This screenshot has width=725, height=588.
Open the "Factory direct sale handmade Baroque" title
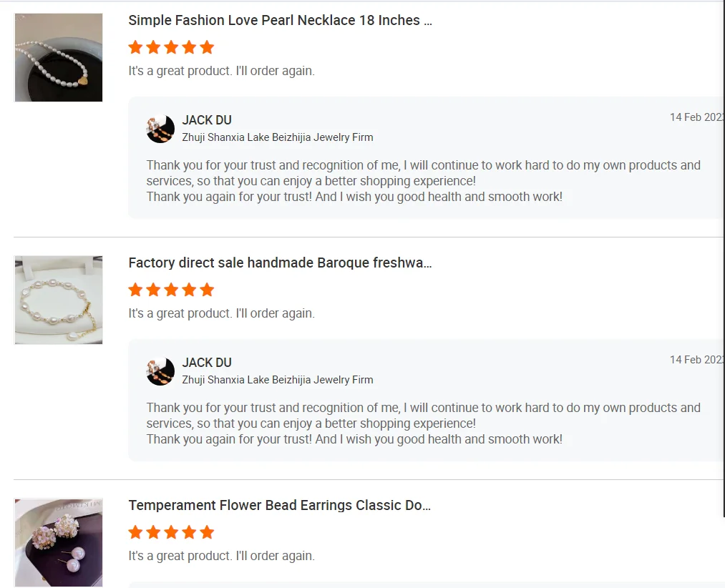pos(280,263)
